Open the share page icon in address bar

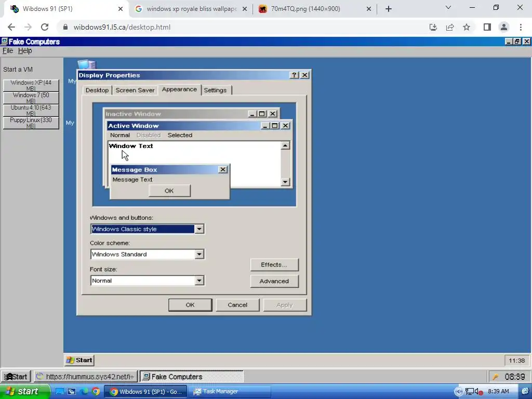[450, 27]
